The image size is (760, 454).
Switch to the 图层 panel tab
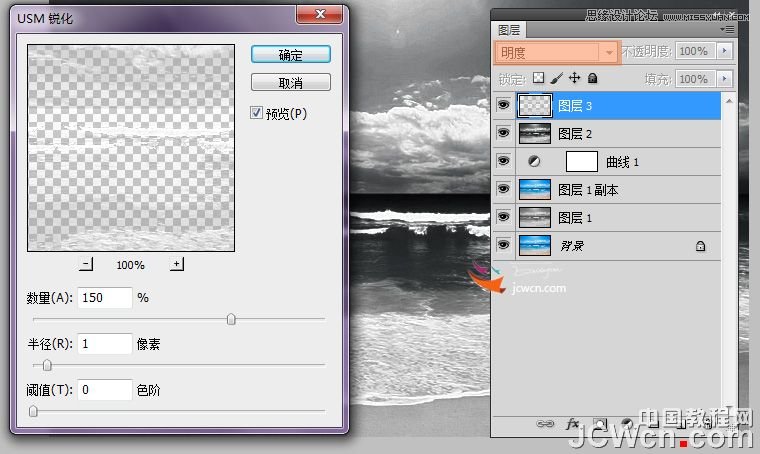pos(509,30)
